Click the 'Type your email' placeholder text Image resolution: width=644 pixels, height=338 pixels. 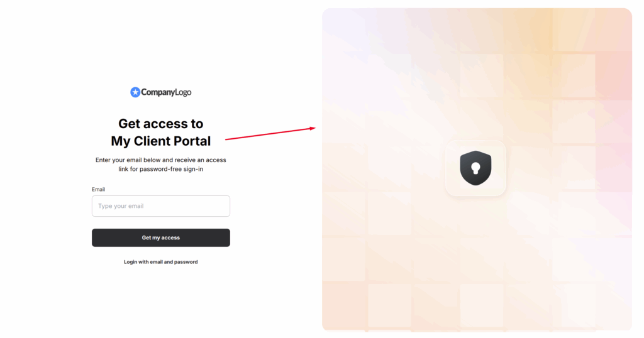(x=121, y=206)
